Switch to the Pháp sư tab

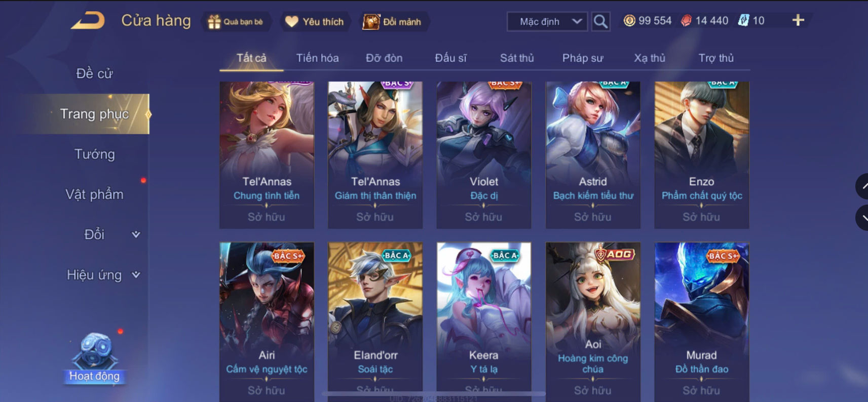(583, 58)
